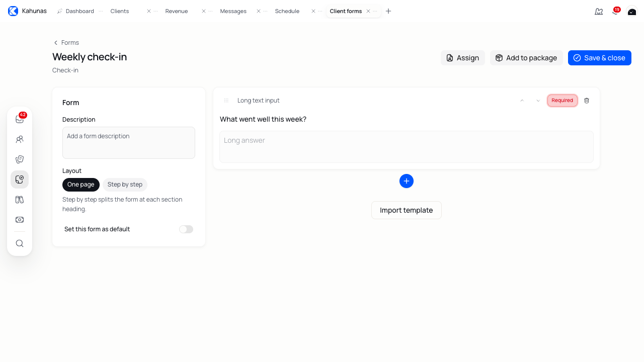Open the more options dots on Dashboard tab
This screenshot has height=362, width=644.
pyautogui.click(x=101, y=11)
